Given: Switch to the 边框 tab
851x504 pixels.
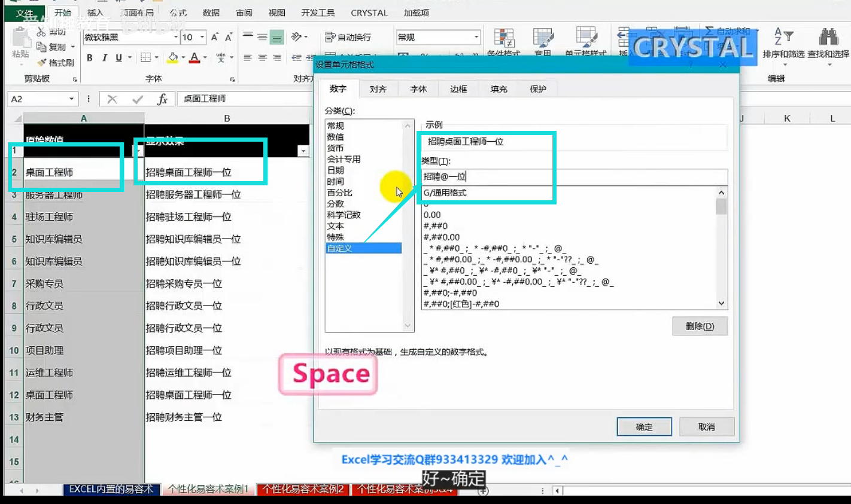Looking at the screenshot, I should 458,88.
